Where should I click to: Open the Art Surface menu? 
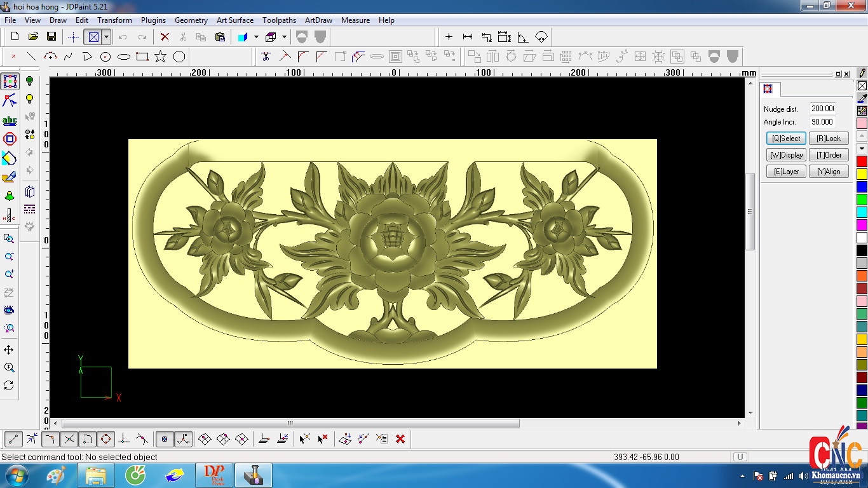point(234,20)
